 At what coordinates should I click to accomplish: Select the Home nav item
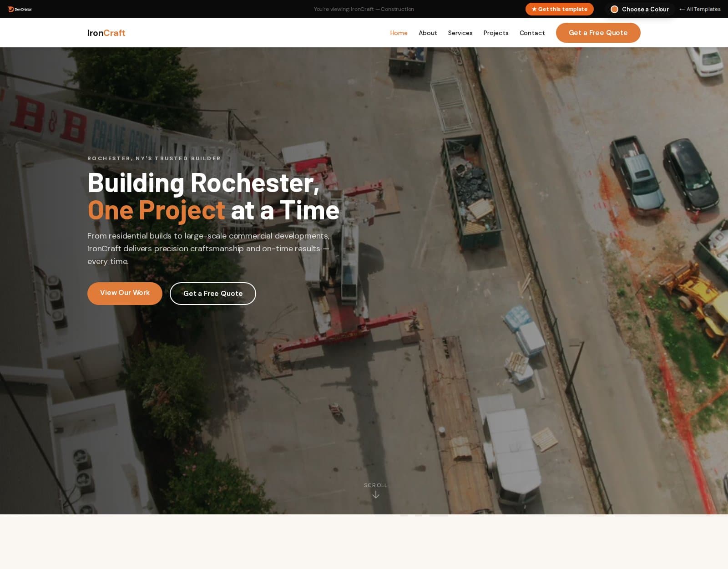(x=399, y=33)
